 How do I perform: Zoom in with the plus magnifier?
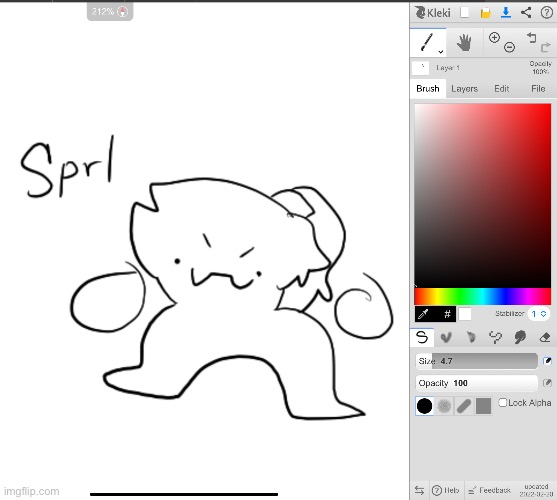[x=494, y=37]
